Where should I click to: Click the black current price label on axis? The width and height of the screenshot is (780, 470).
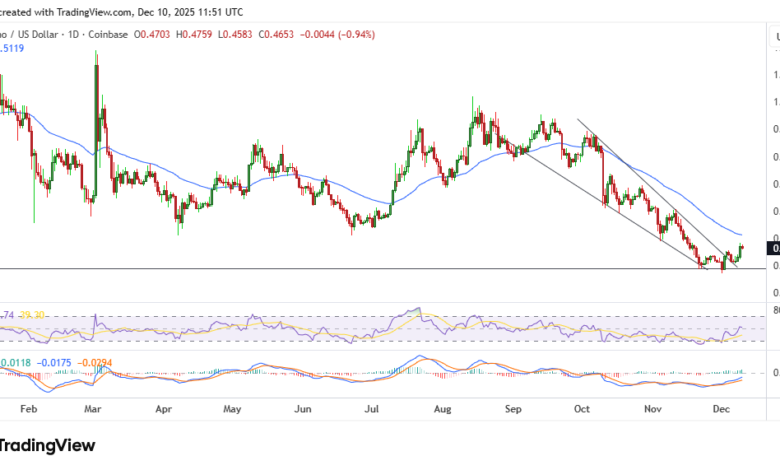[773, 247]
